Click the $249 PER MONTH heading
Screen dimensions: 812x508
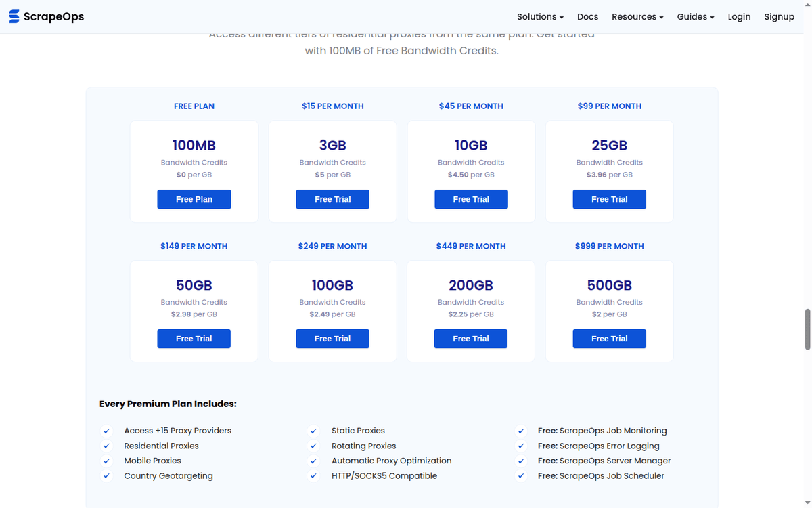(x=332, y=246)
